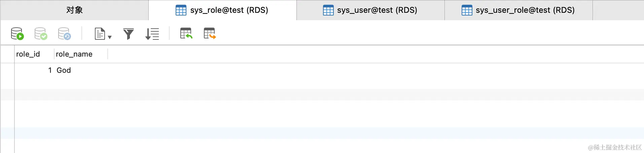Screen dimensions: 644x153
Task: Click the rollback transaction icon
Action: point(64,34)
